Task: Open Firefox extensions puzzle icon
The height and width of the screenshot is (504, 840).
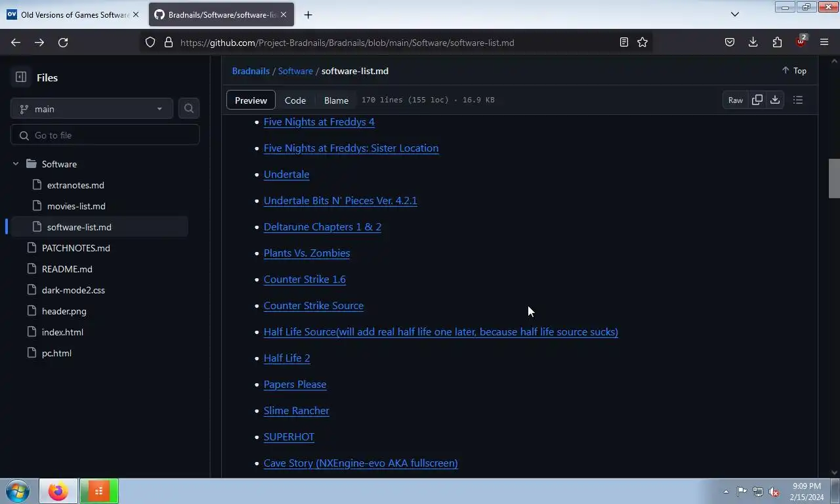Action: coord(777,42)
